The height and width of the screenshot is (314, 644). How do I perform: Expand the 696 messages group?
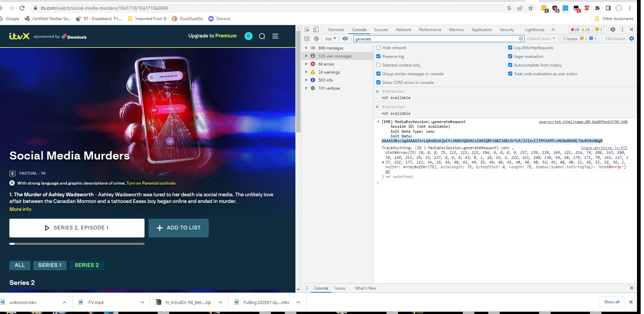click(x=306, y=48)
